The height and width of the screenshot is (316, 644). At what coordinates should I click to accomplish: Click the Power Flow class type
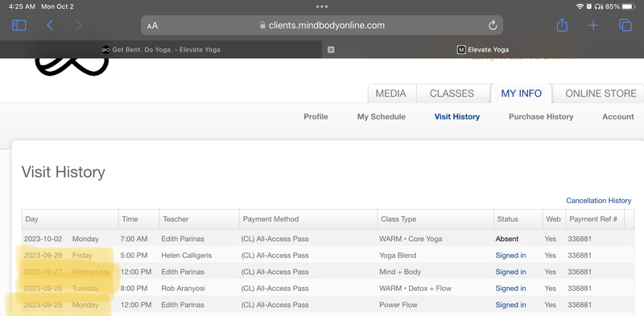(x=398, y=305)
